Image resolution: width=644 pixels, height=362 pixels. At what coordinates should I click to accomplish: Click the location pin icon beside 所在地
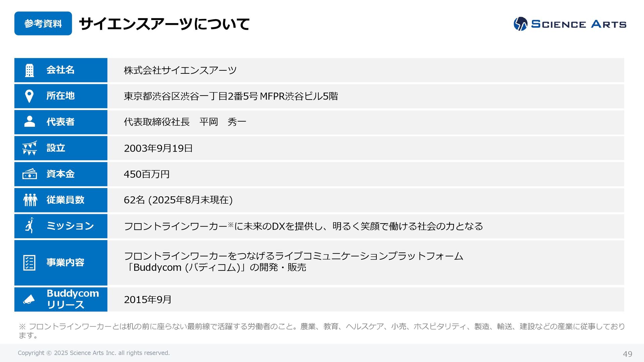click(30, 96)
